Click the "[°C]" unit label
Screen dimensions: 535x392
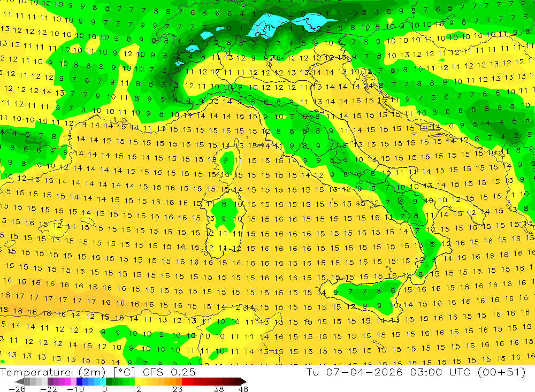[x=124, y=372]
